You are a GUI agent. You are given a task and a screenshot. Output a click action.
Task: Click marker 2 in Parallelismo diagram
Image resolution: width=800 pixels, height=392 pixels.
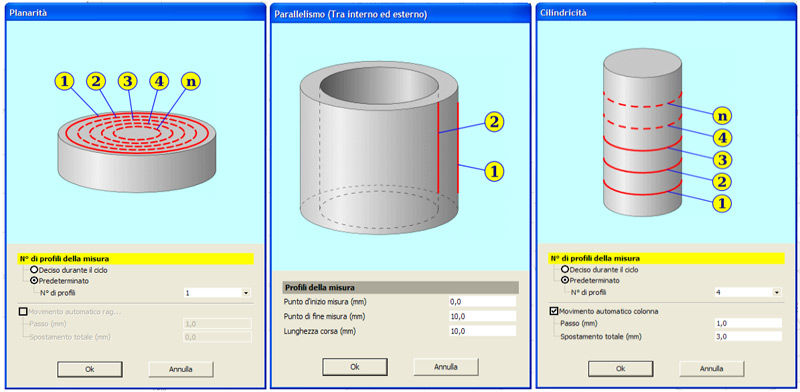[x=494, y=121]
